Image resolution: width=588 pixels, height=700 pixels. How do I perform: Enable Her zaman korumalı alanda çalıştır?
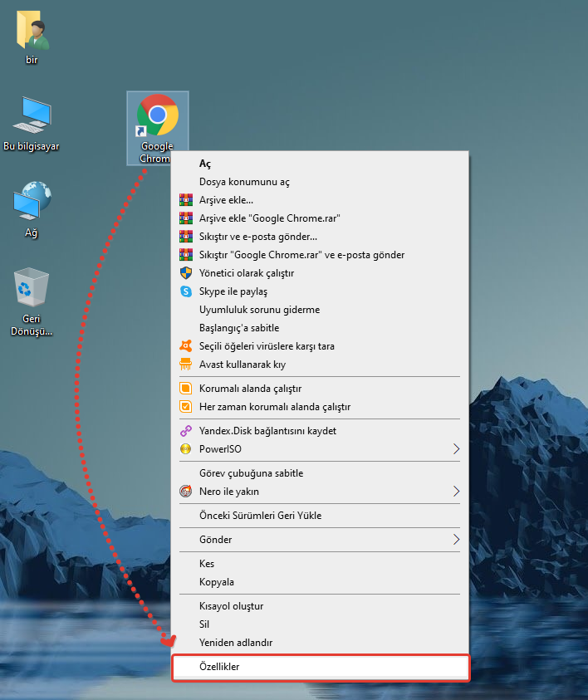click(274, 407)
